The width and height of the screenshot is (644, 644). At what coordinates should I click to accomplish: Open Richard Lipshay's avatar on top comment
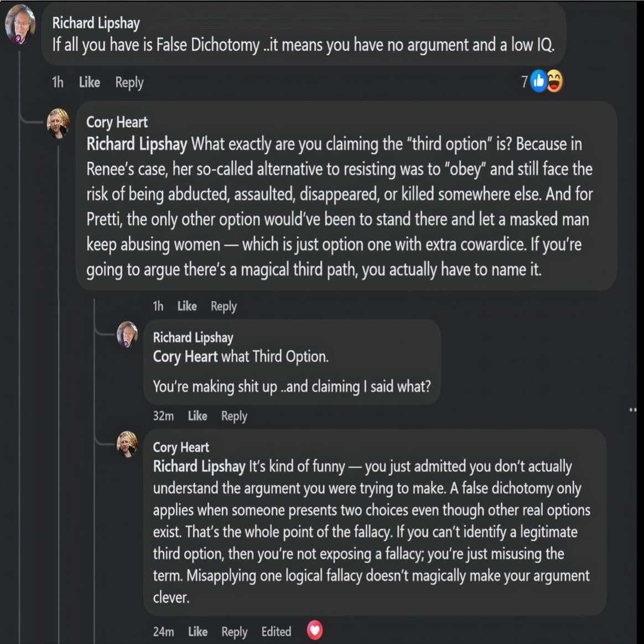20,24
